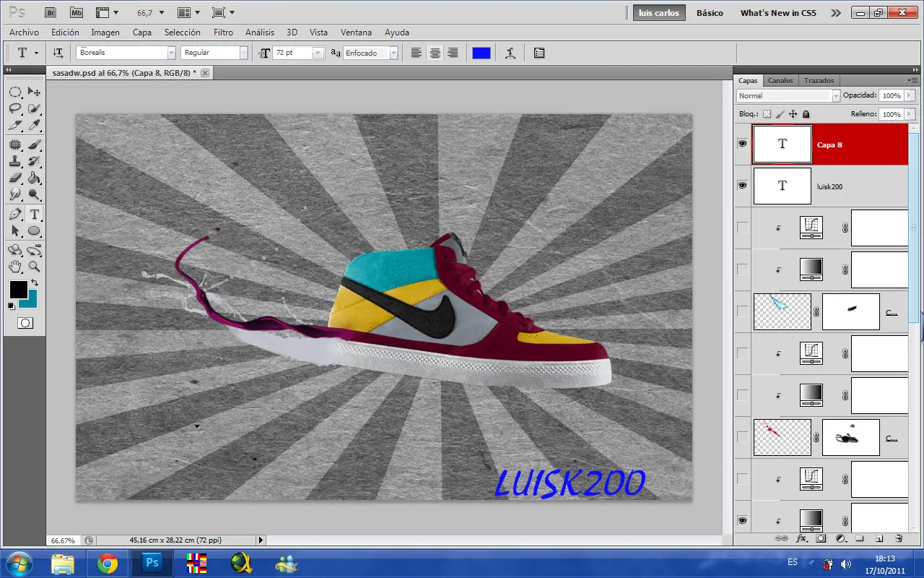Viewport: 924px width, 578px height.
Task: Select the Eyedropper tool
Action: click(x=34, y=126)
